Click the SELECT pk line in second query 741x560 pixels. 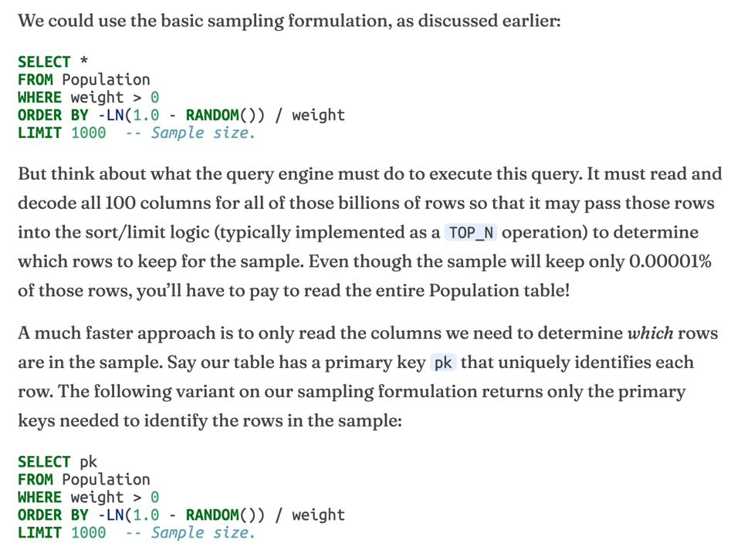tap(57, 462)
